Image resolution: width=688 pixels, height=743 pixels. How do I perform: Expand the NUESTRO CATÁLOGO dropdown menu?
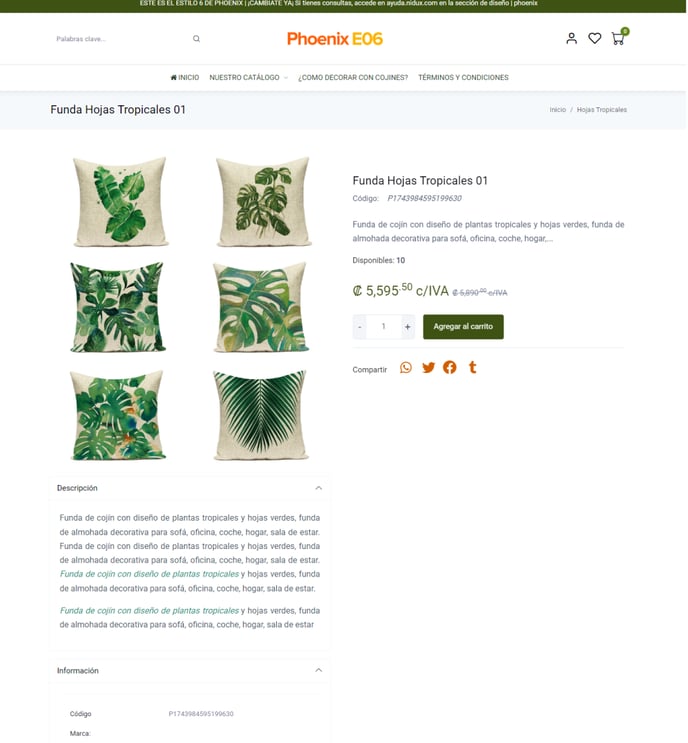(248, 77)
